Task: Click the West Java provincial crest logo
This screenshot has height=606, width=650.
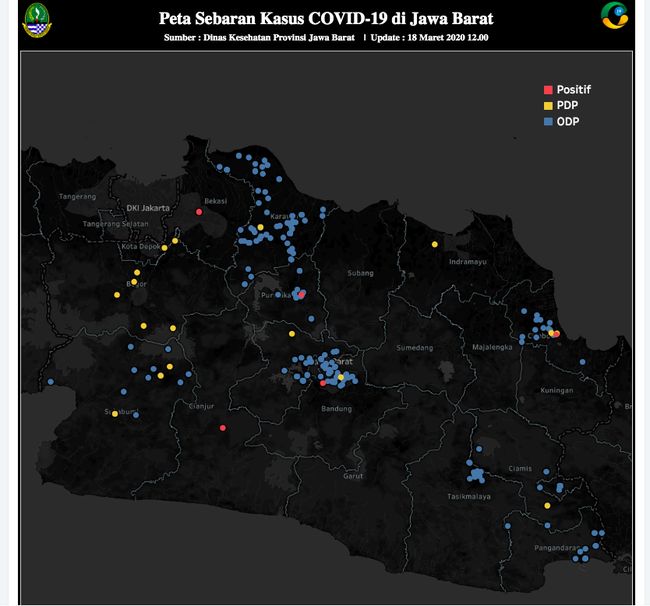Action: (35, 21)
